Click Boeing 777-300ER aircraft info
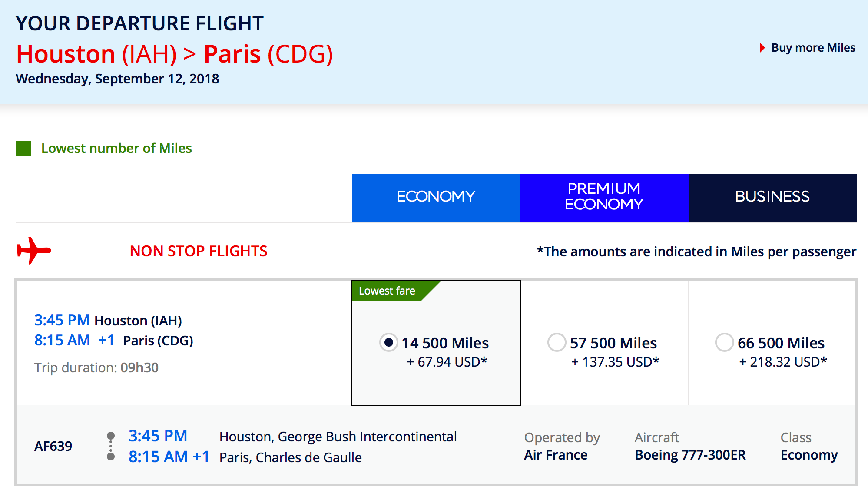Viewport: 868px width, 503px height. [x=690, y=455]
